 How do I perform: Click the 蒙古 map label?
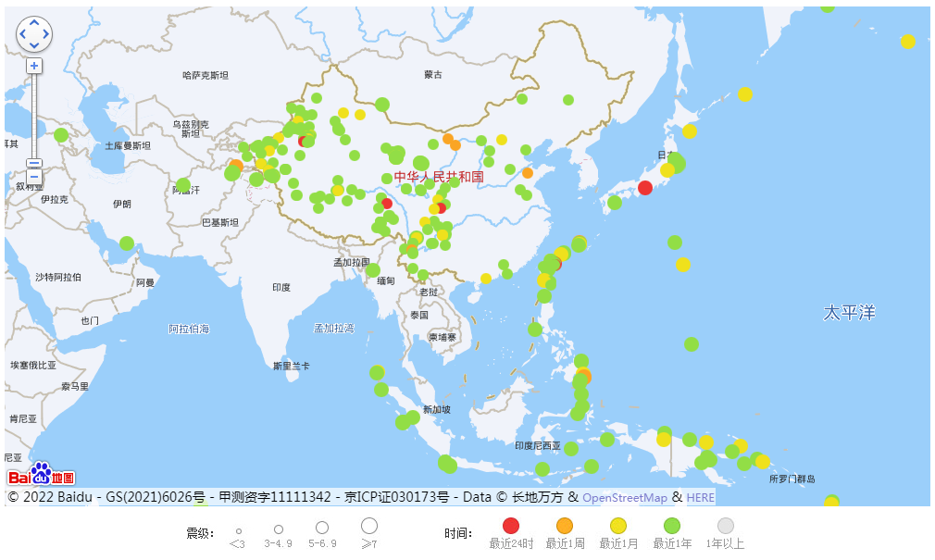tap(433, 75)
